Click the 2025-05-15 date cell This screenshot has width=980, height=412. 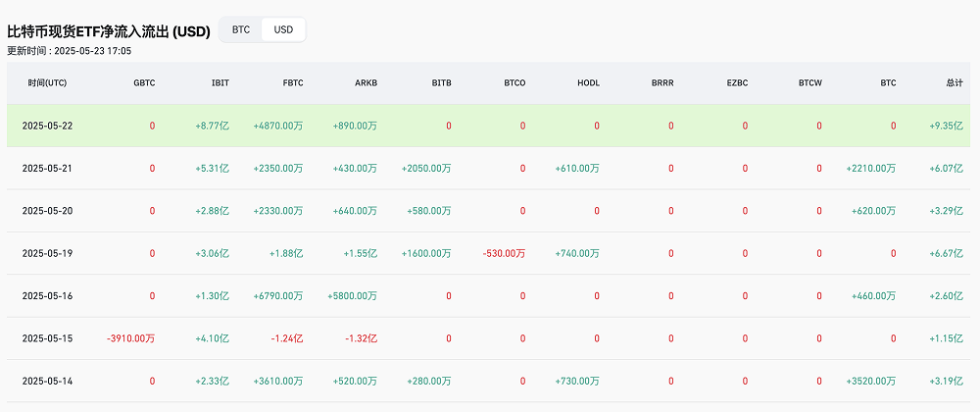[48, 338]
